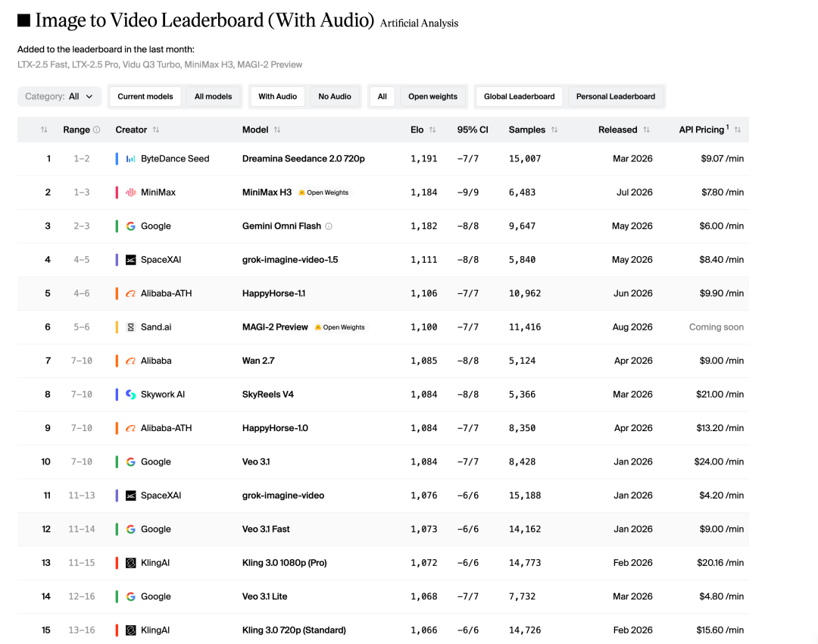This screenshot has height=644, width=818.
Task: Click KlingAI logo in Kling 3.0 1080p row
Action: pos(131,563)
